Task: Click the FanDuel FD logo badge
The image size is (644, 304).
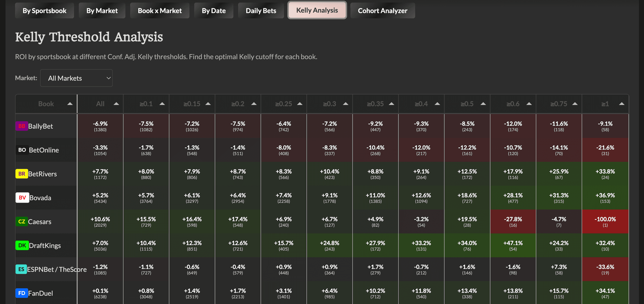Action: click(22, 293)
